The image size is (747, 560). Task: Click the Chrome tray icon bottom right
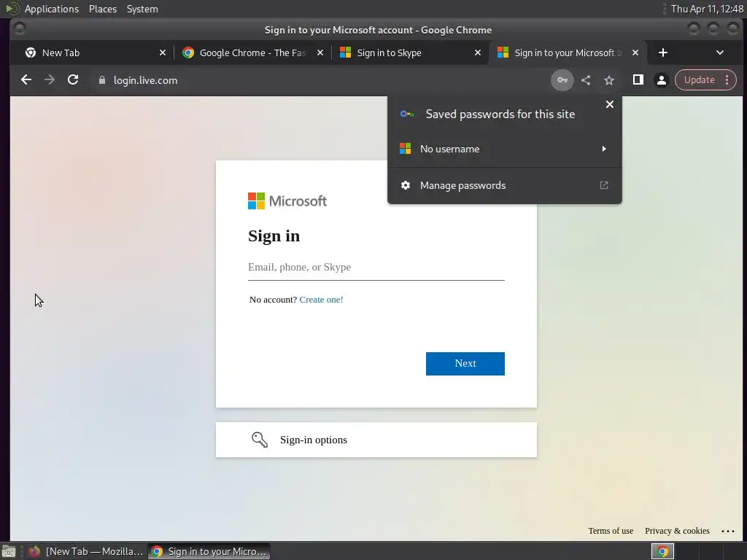(662, 551)
